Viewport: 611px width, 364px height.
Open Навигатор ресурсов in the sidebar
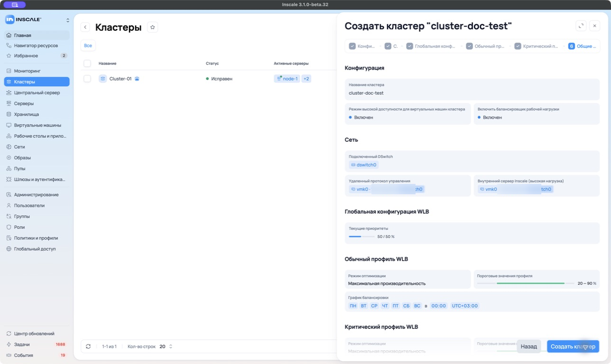coord(37,45)
